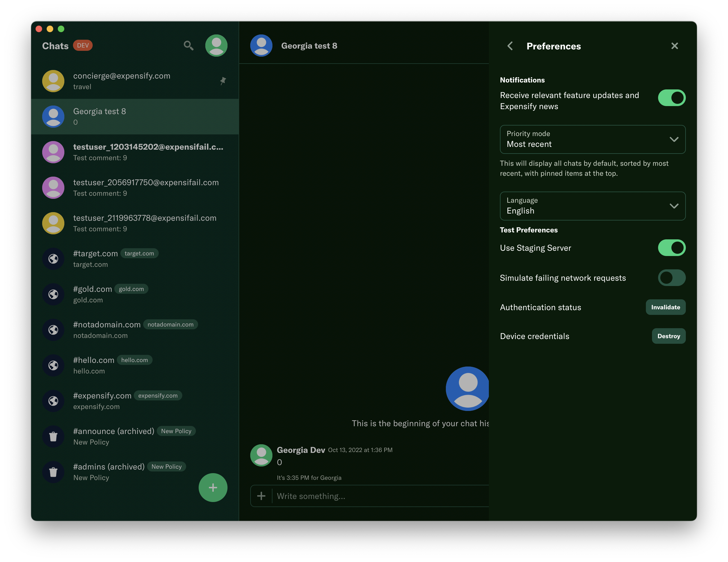
Task: Click the Georgia test 8 header avatar
Action: (x=261, y=46)
